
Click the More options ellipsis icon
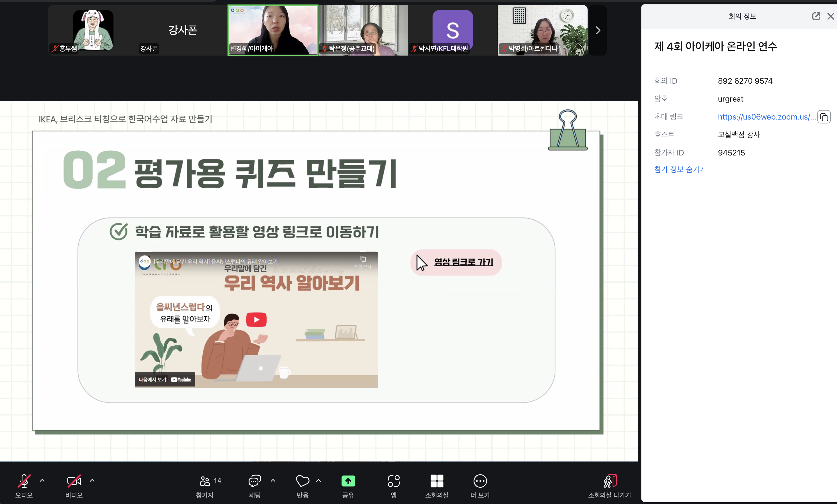(480, 481)
